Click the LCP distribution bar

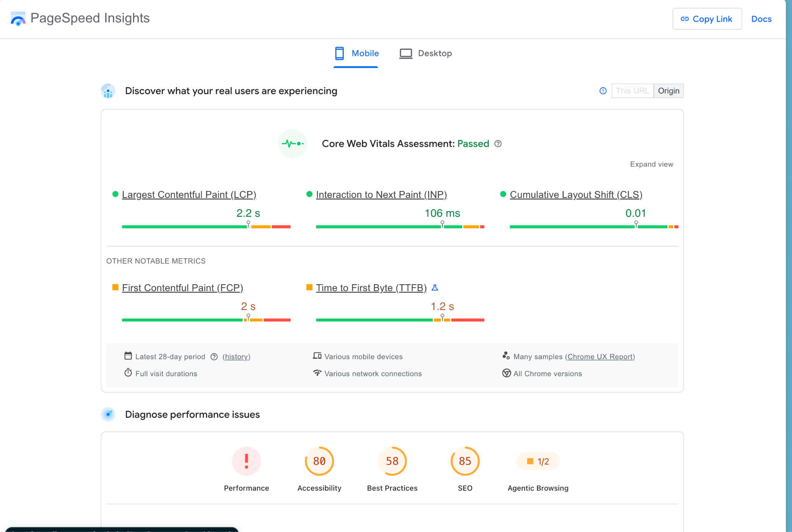point(206,227)
